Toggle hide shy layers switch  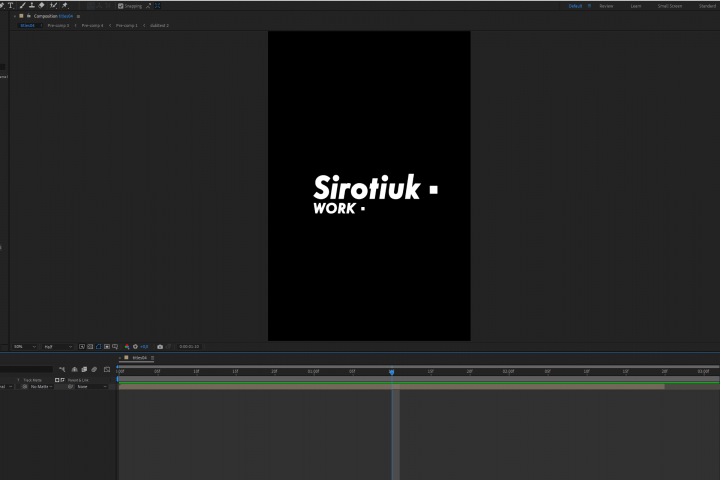(74, 369)
